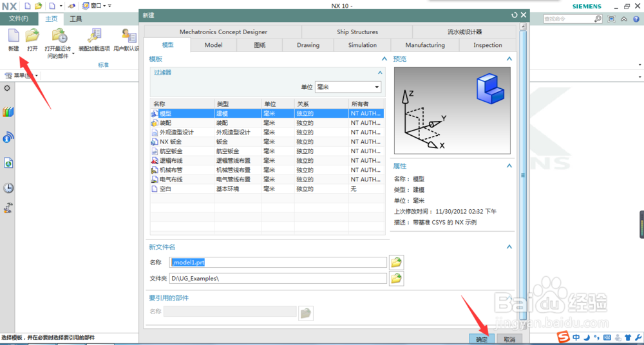
Task: Open resource bar settings gear
Action: 7,88
